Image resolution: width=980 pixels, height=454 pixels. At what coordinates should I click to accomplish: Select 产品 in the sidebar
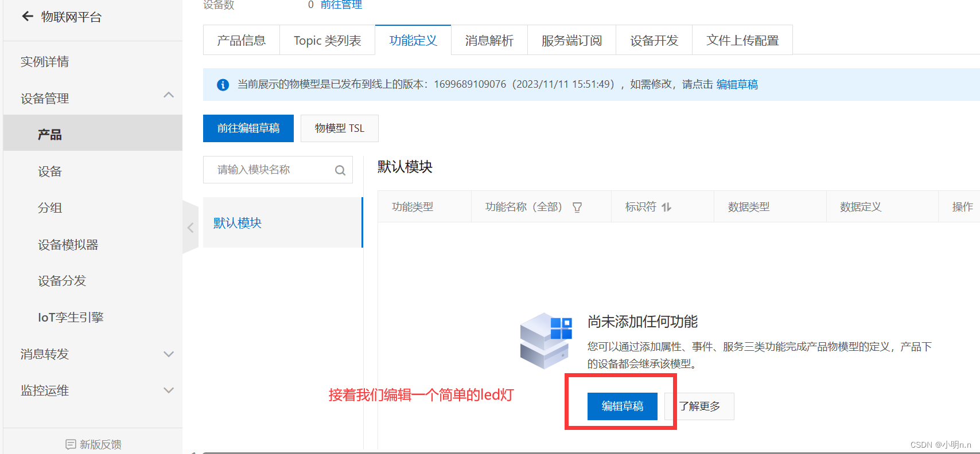(93, 133)
